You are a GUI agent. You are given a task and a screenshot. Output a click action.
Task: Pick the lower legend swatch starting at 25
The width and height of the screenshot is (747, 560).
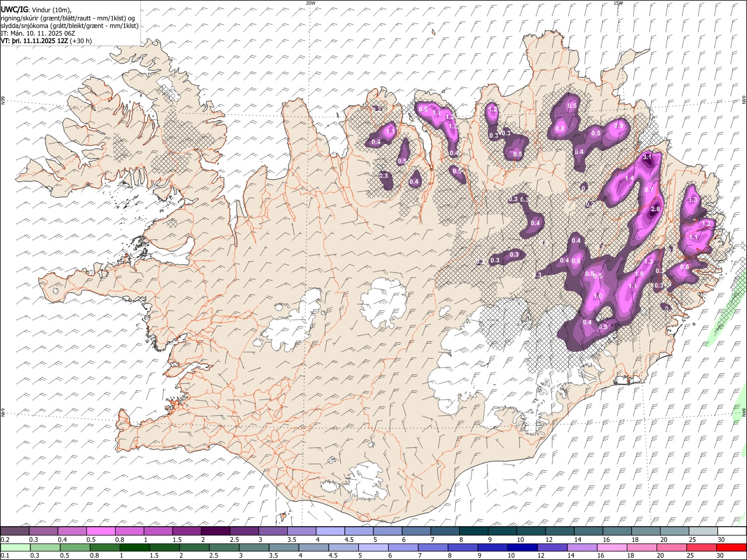tap(701, 547)
